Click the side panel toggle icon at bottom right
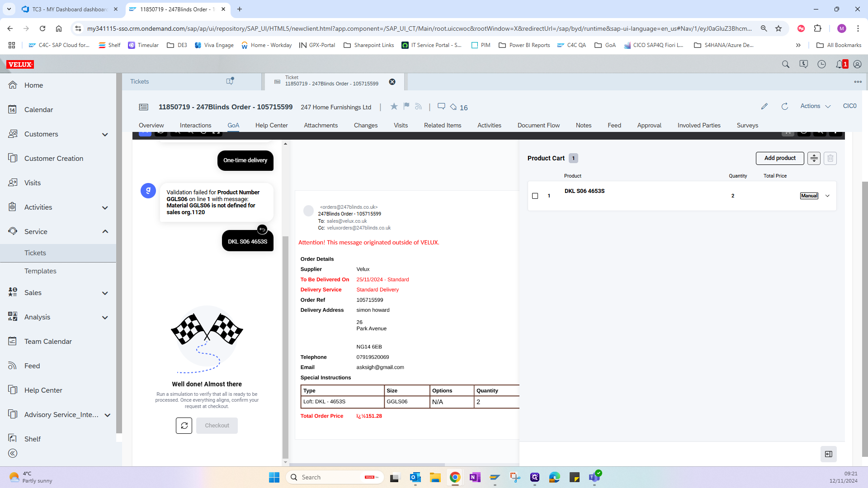Image resolution: width=868 pixels, height=488 pixels. (829, 454)
